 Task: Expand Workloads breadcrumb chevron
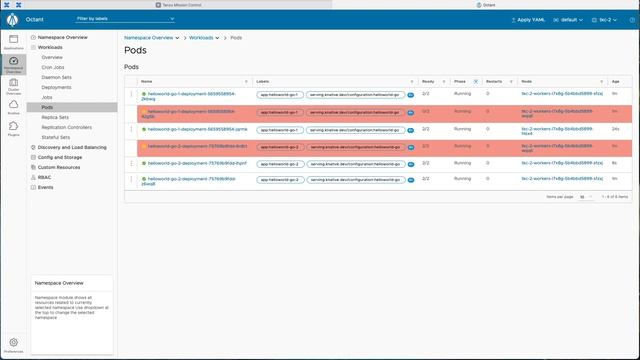tap(217, 38)
